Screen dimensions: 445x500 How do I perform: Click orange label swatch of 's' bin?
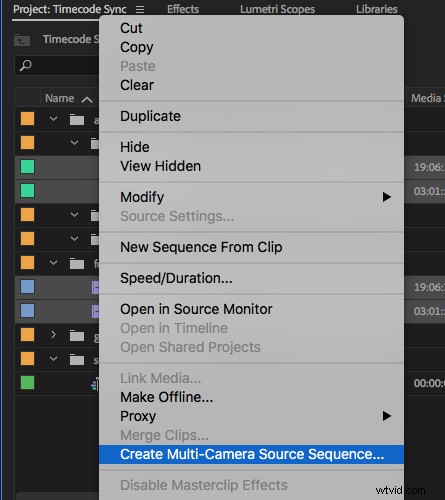pos(27,358)
